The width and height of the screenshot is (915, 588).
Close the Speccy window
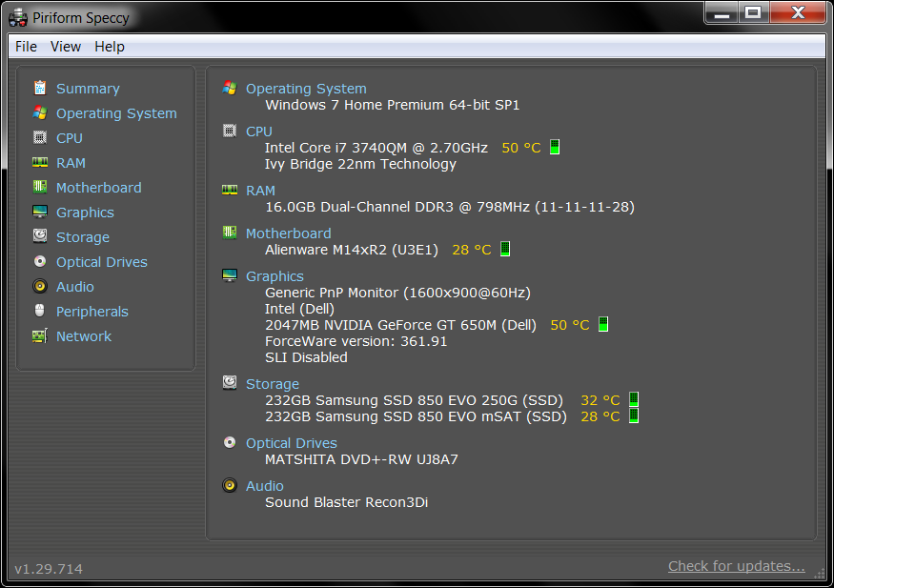point(798,12)
